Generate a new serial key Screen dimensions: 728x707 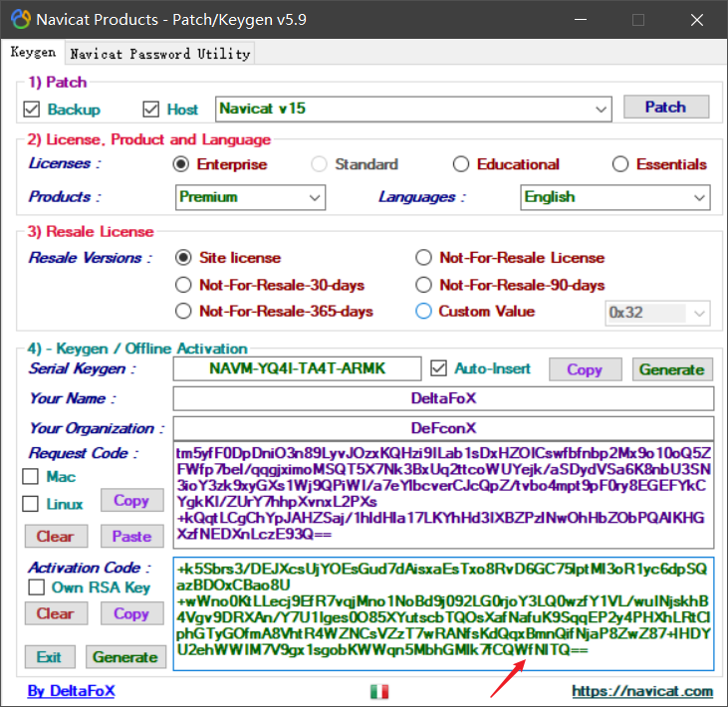point(672,369)
